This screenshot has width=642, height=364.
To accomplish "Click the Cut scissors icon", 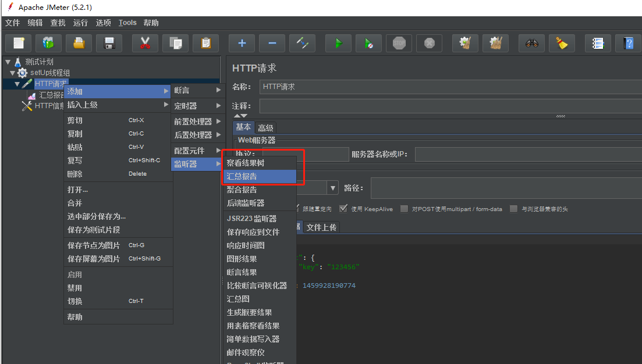I will point(146,43).
